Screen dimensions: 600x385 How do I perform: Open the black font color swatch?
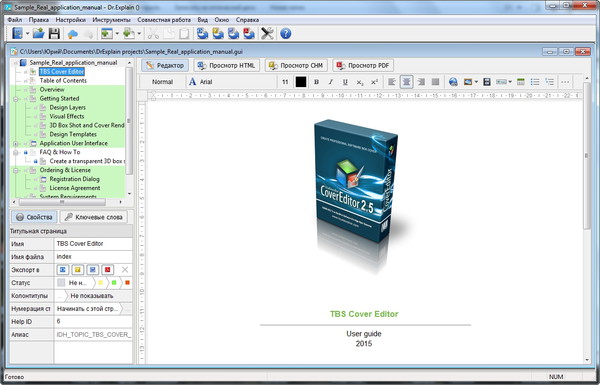(301, 82)
